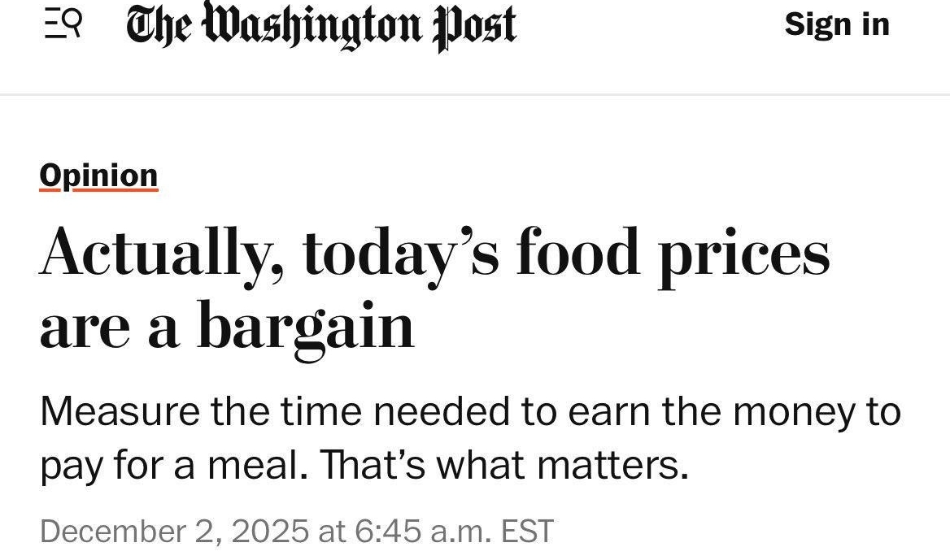Click The Washington Post logo
Screen dimensions: 950x560
pyautogui.click(x=320, y=27)
